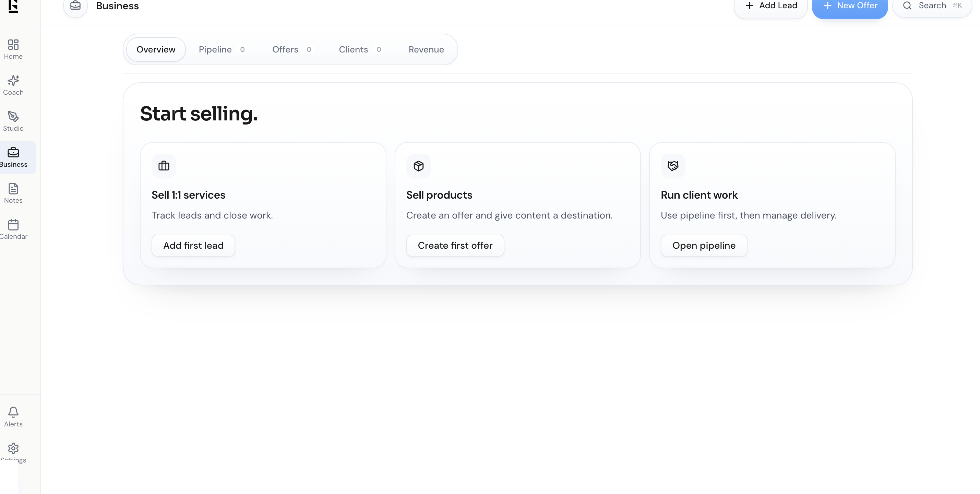This screenshot has width=980, height=494.
Task: Open Search with the magnifier icon
Action: 907,6
